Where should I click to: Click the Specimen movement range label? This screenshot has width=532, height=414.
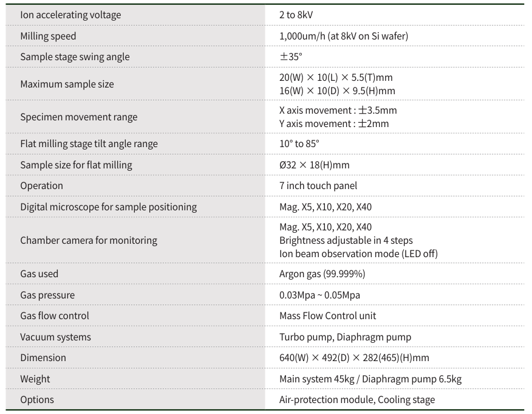[78, 117]
